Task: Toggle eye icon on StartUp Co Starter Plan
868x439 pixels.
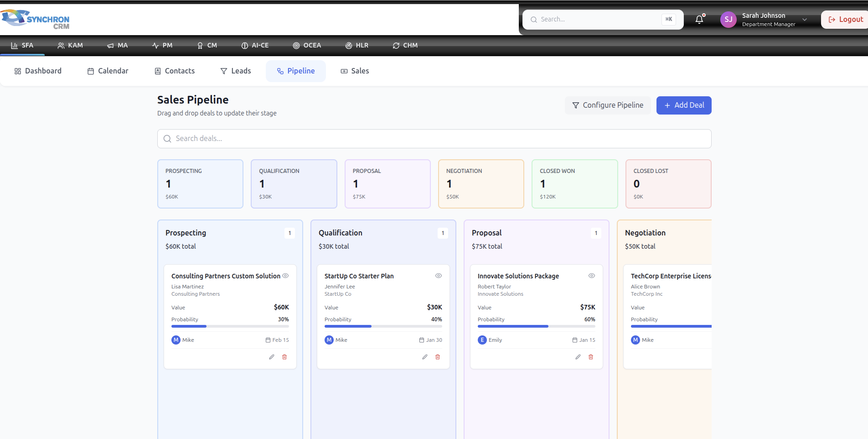Action: [439, 276]
